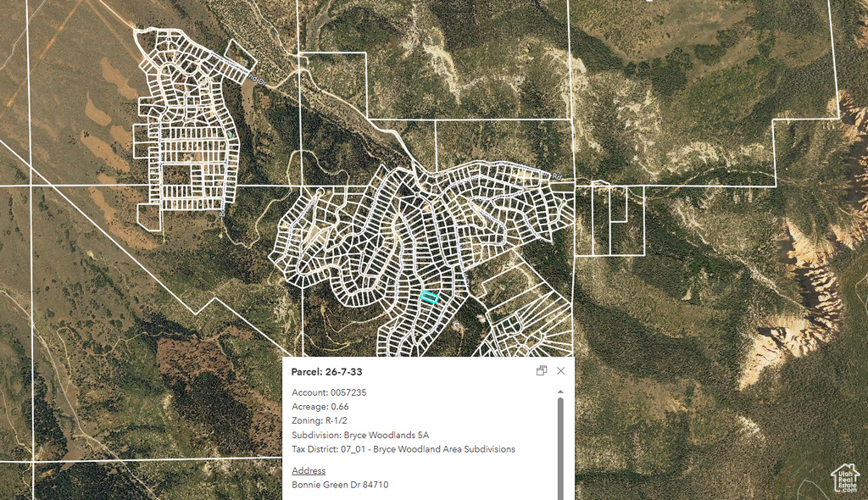Click the Tax District 07_01 line
The width and height of the screenshot is (868, 500).
tap(403, 449)
